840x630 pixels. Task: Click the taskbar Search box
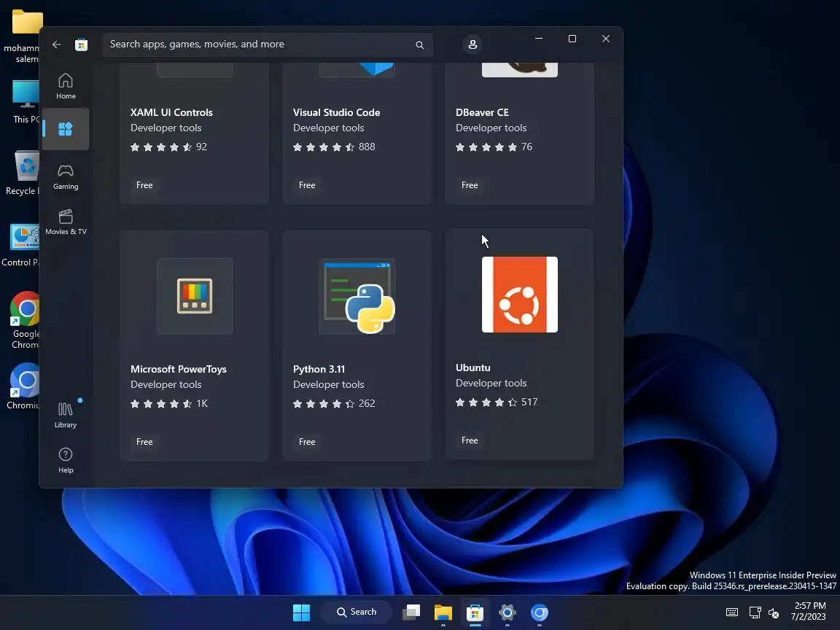pos(357,612)
